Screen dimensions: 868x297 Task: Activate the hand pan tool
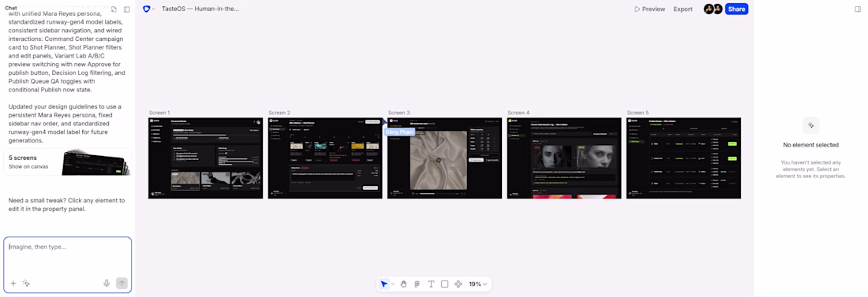click(x=403, y=284)
